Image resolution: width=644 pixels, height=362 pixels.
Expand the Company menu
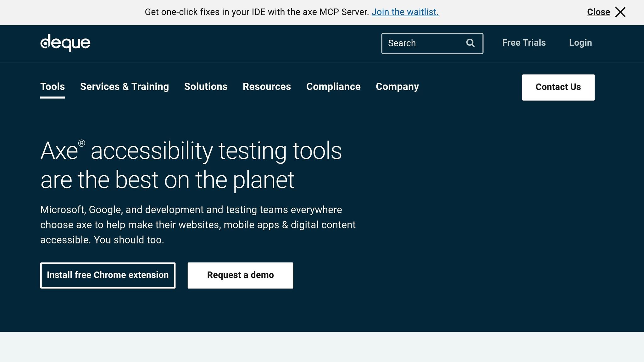tap(397, 87)
